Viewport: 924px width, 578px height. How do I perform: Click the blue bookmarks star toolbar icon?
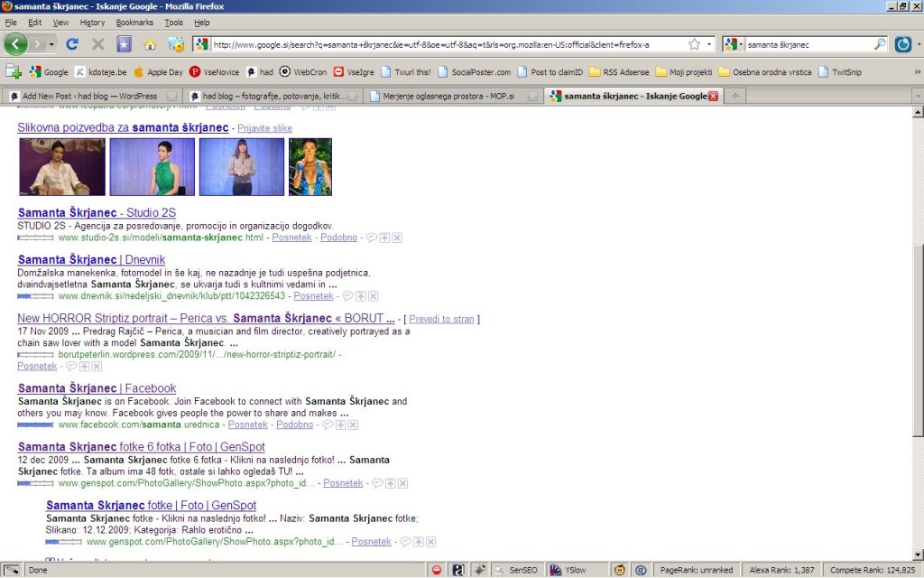pos(124,44)
